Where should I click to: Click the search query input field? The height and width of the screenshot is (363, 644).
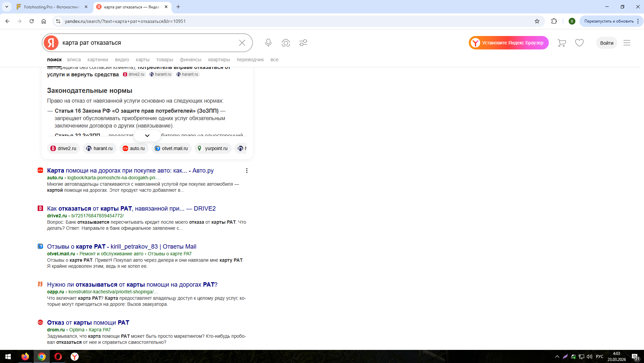click(x=148, y=43)
